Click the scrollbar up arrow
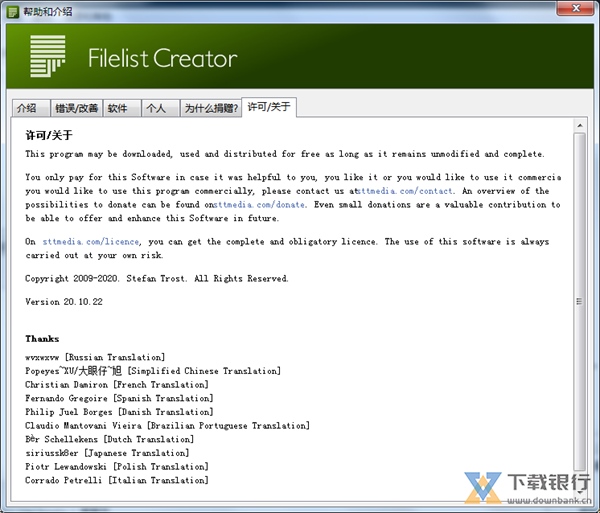Image resolution: width=600 pixels, height=513 pixels. coord(580,125)
